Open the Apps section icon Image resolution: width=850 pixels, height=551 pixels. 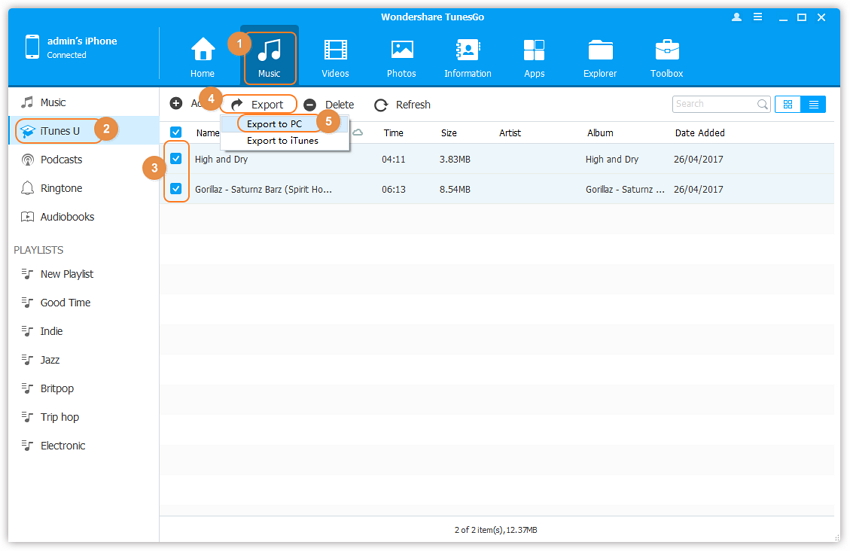534,50
